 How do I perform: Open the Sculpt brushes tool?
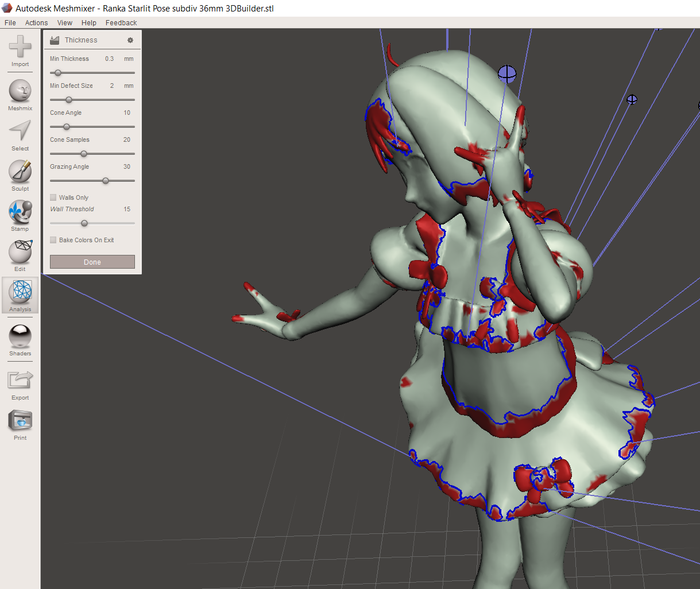point(20,176)
